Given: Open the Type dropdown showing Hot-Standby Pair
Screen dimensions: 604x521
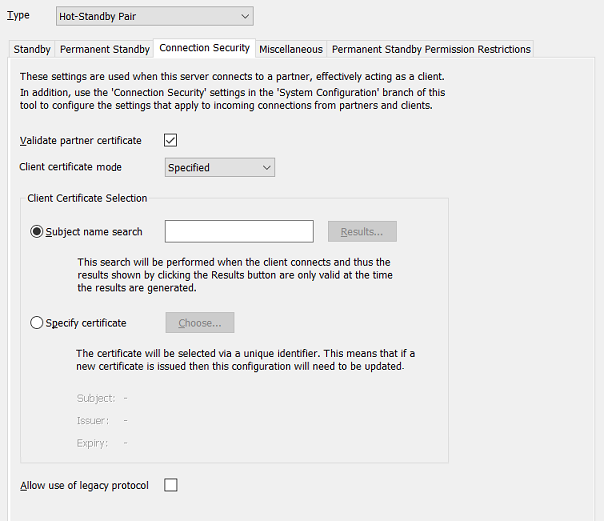Looking at the screenshot, I should click(x=154, y=16).
